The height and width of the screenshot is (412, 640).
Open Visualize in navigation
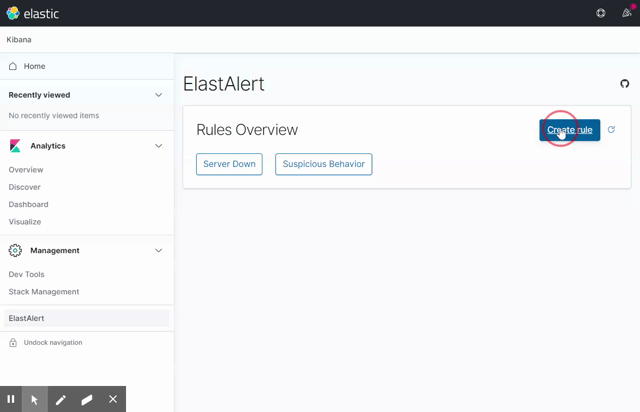[x=25, y=222]
